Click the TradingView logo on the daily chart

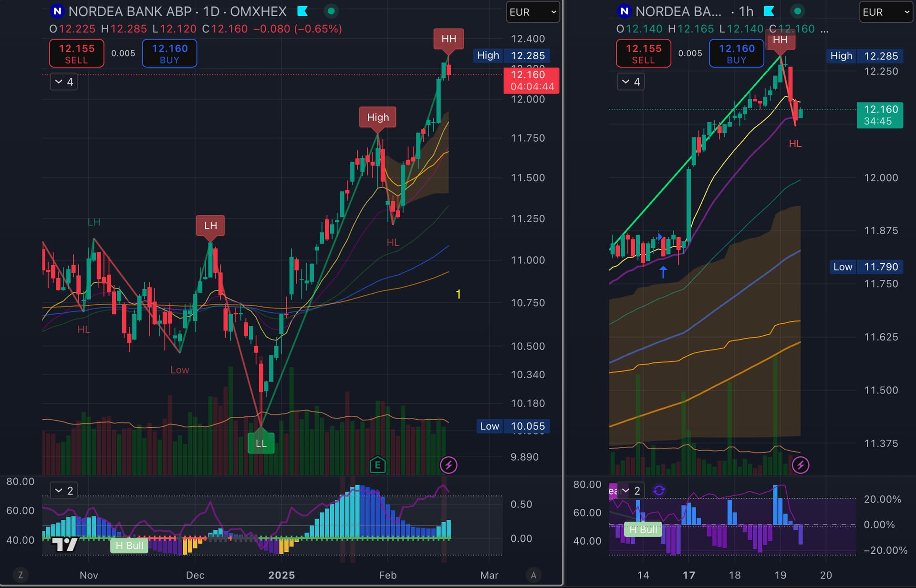coord(64,544)
